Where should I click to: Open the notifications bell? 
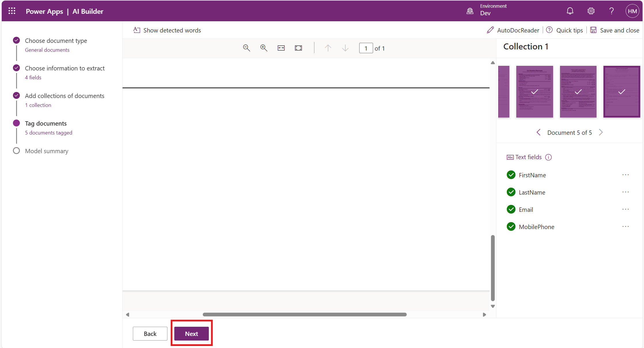tap(570, 11)
